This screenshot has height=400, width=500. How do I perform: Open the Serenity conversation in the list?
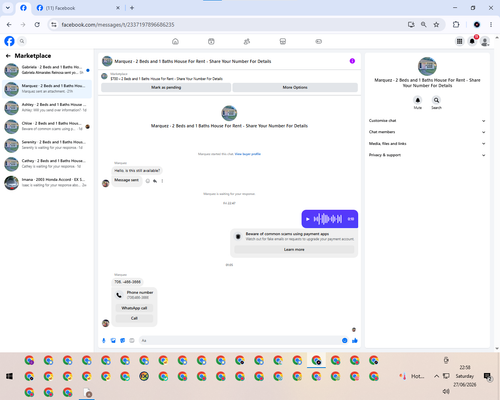47,145
